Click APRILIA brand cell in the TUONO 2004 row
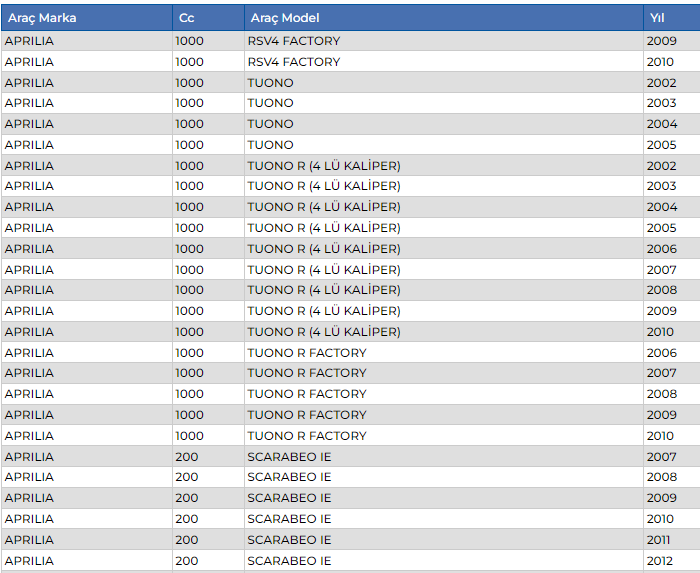 (29, 124)
